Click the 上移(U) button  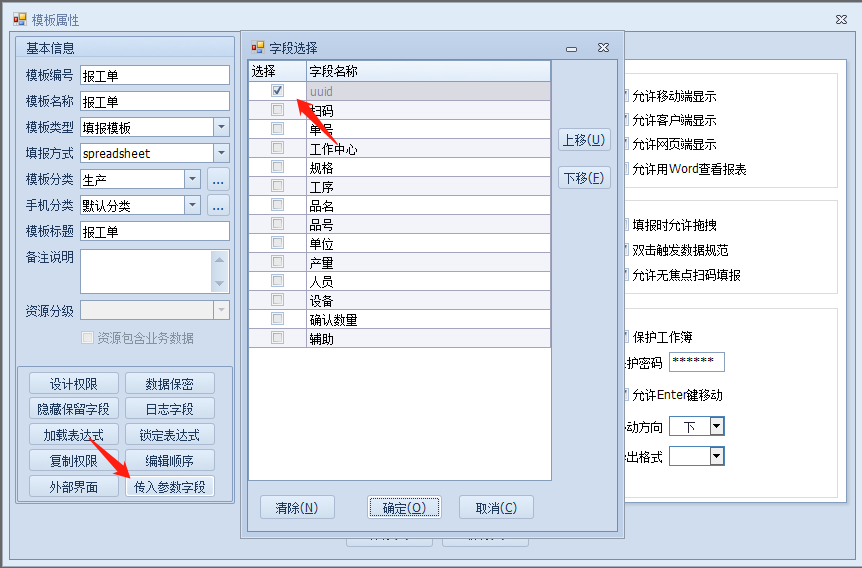click(583, 140)
